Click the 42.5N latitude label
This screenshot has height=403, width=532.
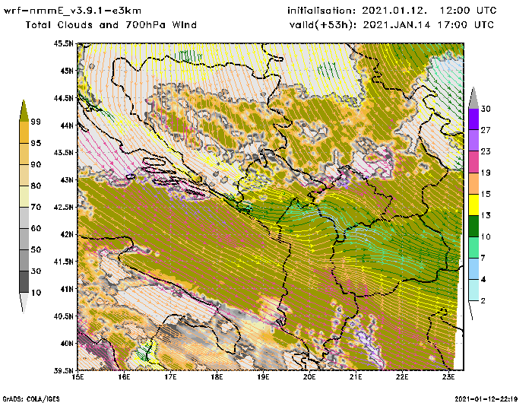(63, 207)
